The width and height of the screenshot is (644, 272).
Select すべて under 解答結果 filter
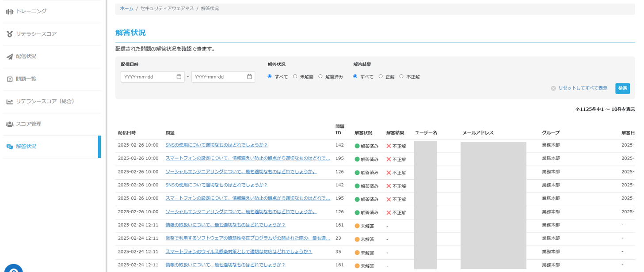[x=355, y=76]
